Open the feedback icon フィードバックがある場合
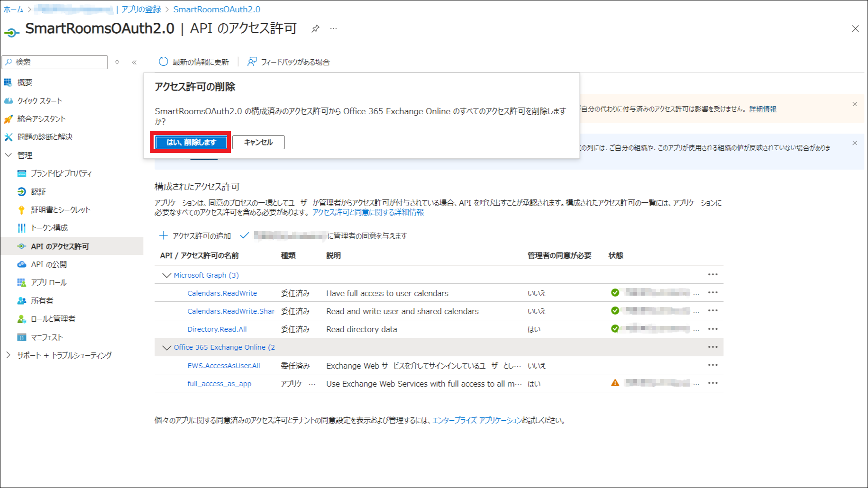 pos(252,62)
